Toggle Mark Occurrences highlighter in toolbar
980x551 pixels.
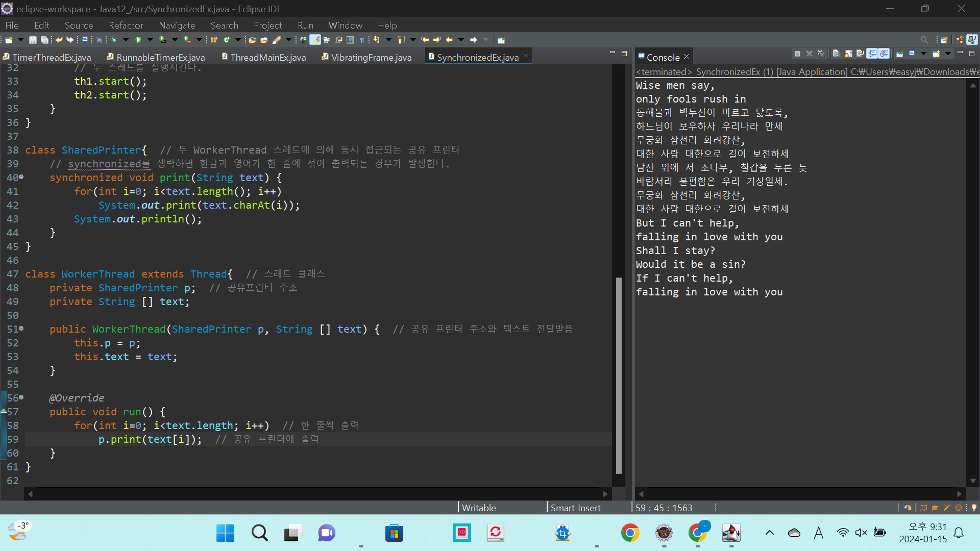[x=315, y=40]
